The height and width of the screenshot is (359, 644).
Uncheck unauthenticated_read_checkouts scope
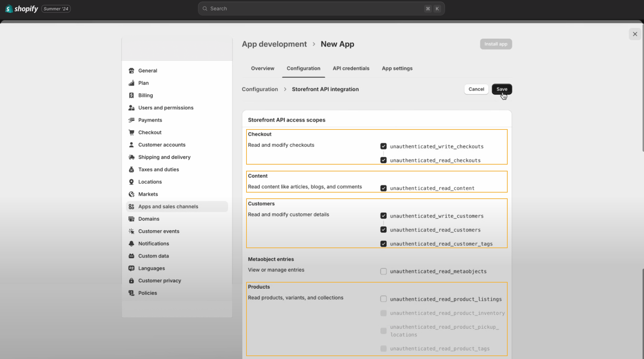tap(384, 160)
